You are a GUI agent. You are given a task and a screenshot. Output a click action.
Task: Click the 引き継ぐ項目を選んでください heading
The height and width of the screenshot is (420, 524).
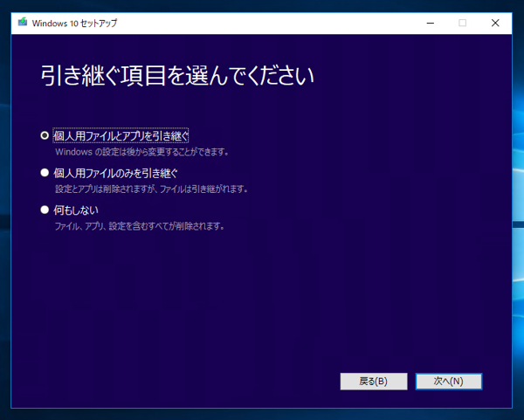point(177,75)
